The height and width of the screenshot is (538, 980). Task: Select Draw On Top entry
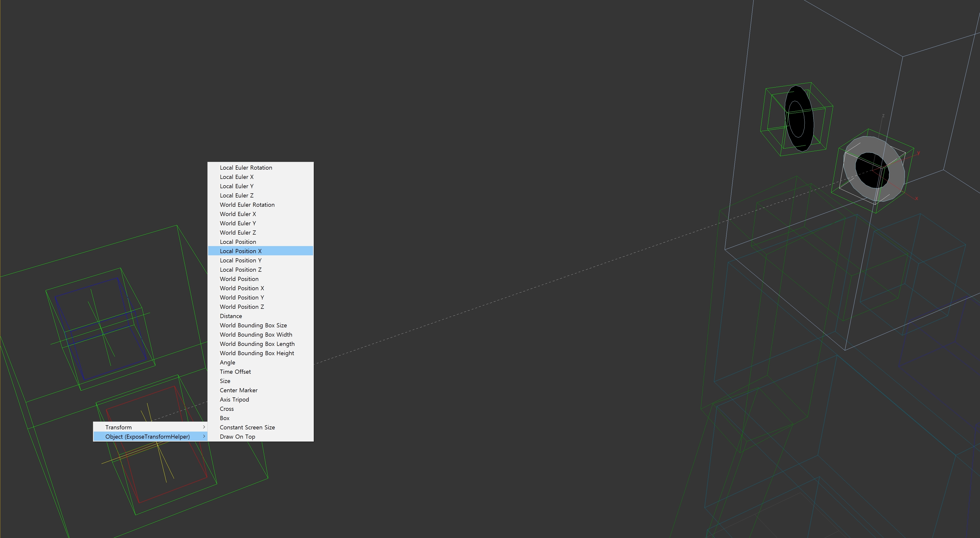coord(237,437)
